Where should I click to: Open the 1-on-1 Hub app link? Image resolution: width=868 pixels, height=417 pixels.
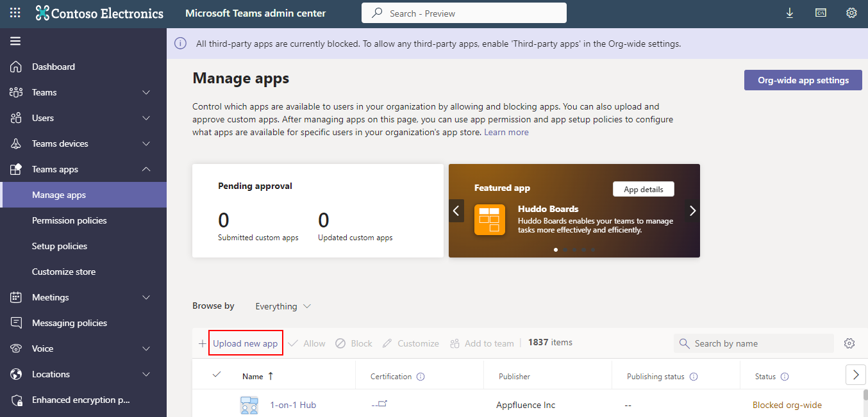point(293,405)
